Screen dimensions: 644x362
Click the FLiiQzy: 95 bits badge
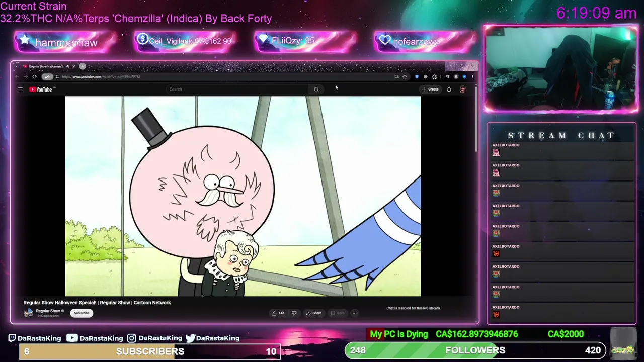pos(305,41)
